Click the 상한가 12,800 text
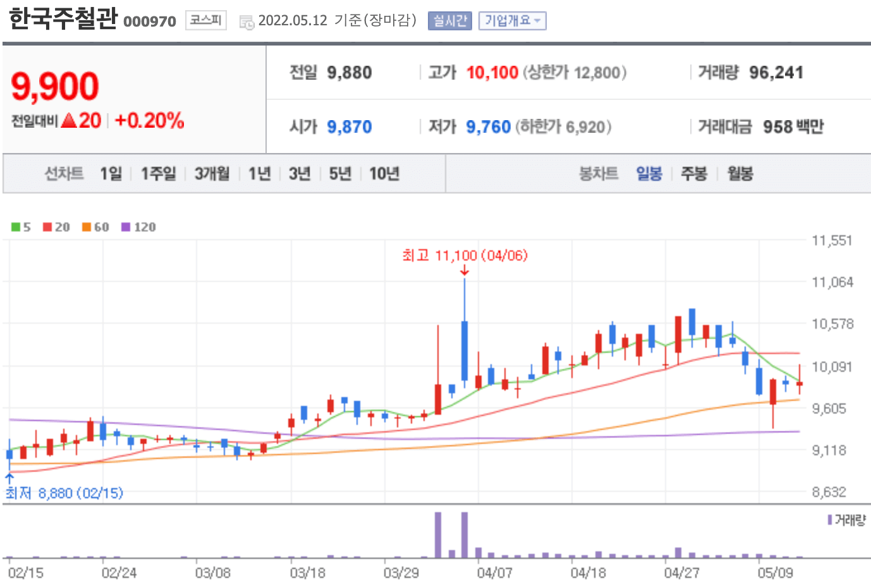871x588 pixels. (x=575, y=73)
